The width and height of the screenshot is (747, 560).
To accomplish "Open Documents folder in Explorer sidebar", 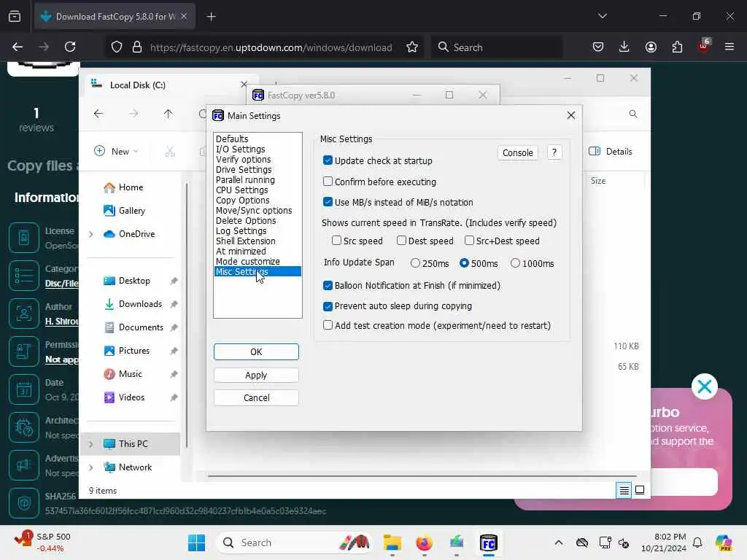I will click(133, 327).
